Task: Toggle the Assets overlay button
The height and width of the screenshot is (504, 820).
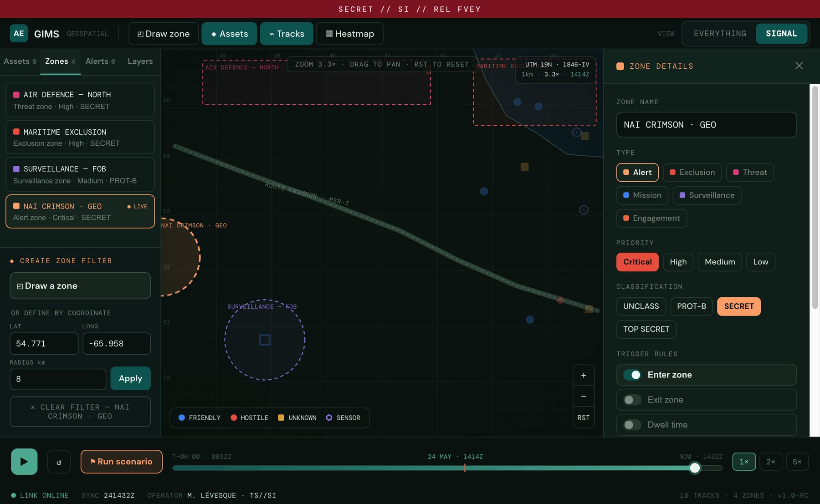Action: click(x=229, y=34)
